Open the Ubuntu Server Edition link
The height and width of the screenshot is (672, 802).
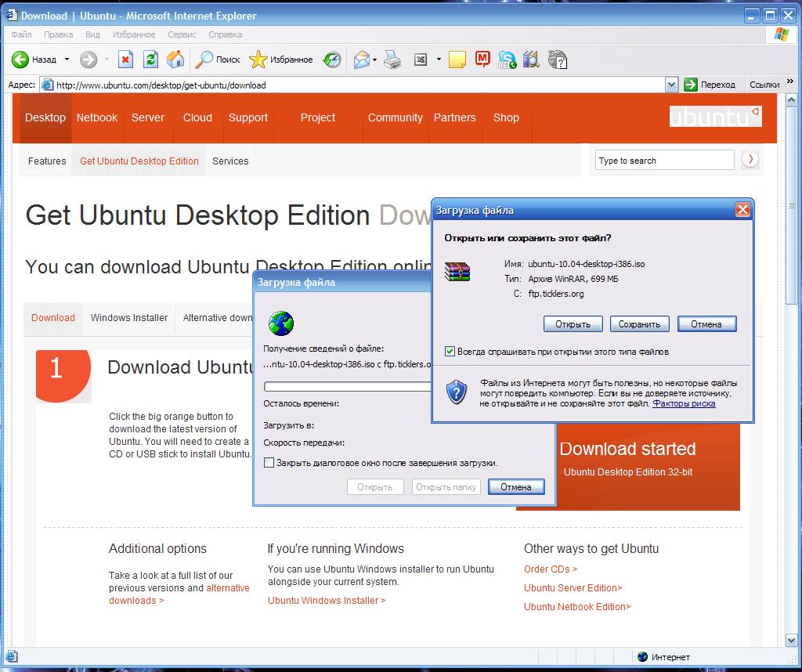click(x=573, y=587)
